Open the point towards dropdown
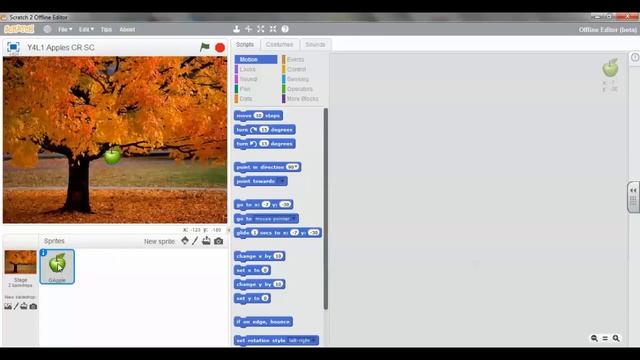Image resolution: width=640 pixels, height=360 pixels. (x=281, y=181)
